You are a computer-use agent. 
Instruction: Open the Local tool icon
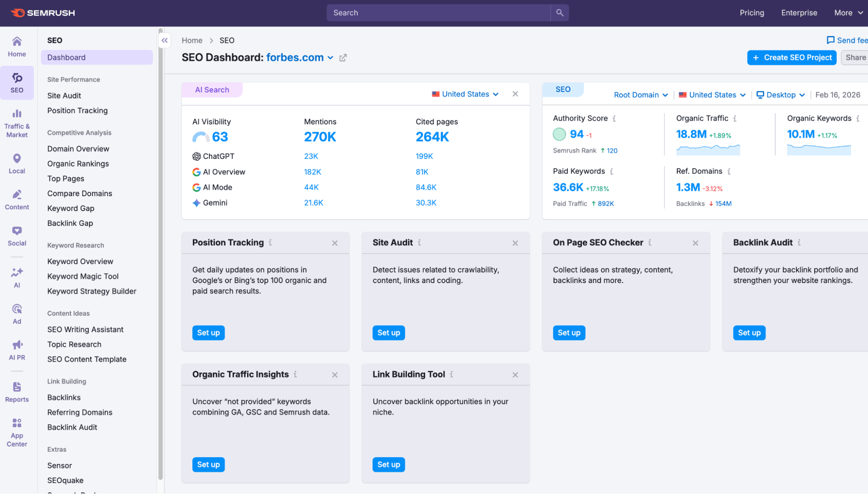[x=17, y=158]
